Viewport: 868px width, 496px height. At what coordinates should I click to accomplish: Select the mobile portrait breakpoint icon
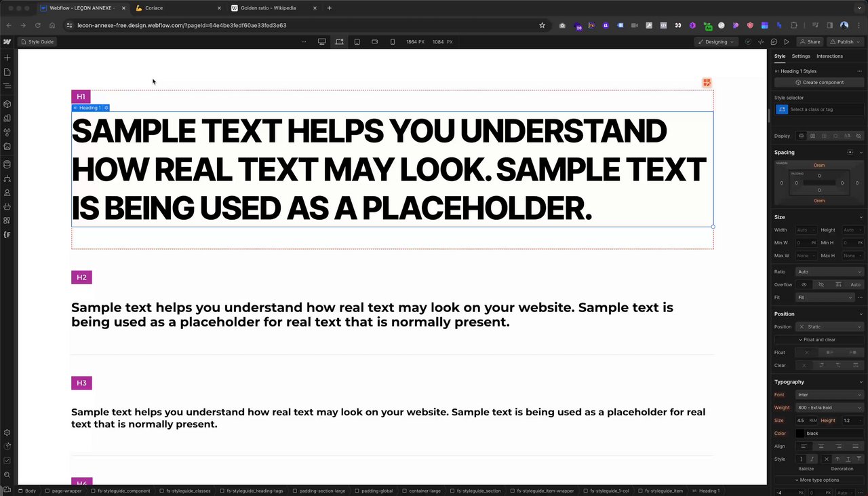pos(393,41)
